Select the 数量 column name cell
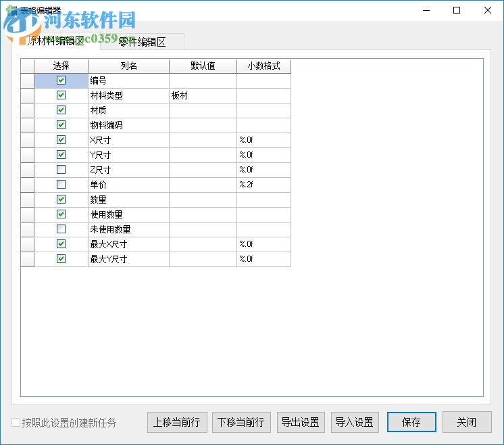The width and height of the screenshot is (504, 445). [128, 200]
